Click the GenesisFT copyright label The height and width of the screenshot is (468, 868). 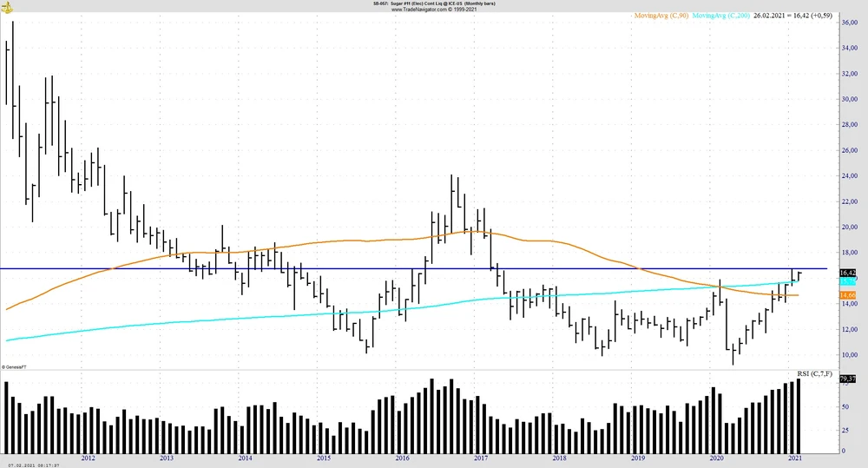13,367
